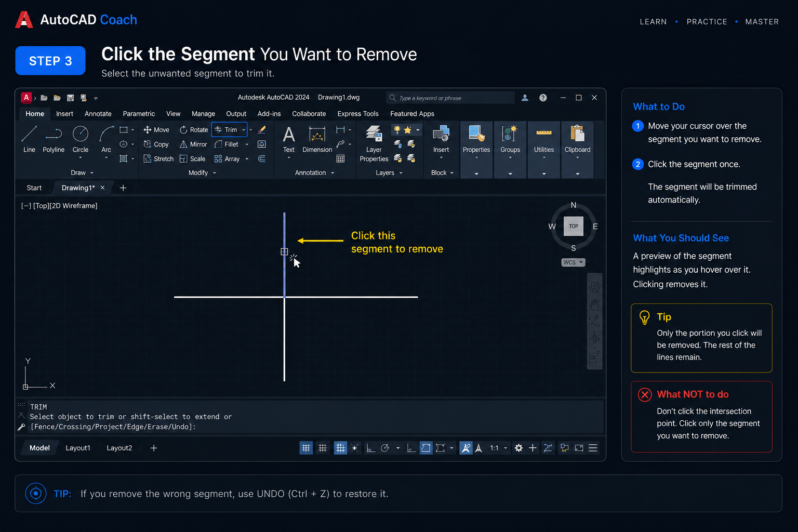
Task: Start the Fillet command
Action: pos(227,144)
